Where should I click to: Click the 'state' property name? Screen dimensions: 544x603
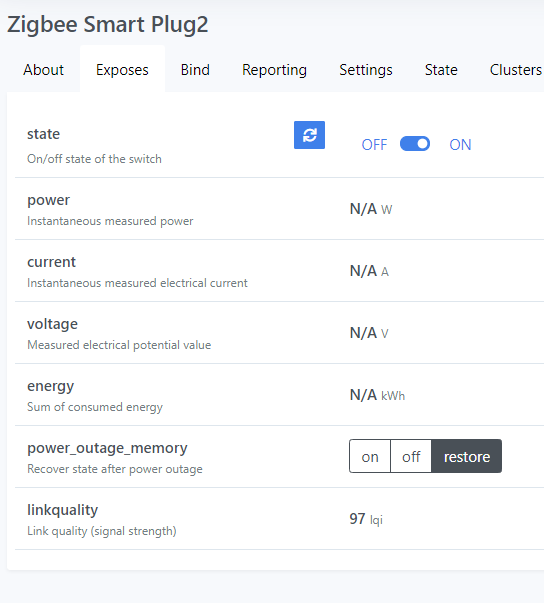click(43, 134)
